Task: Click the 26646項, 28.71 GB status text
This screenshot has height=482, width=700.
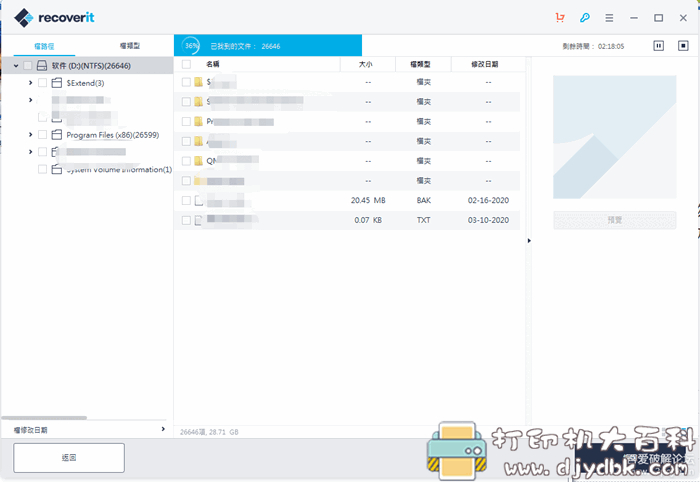Action: click(x=209, y=432)
